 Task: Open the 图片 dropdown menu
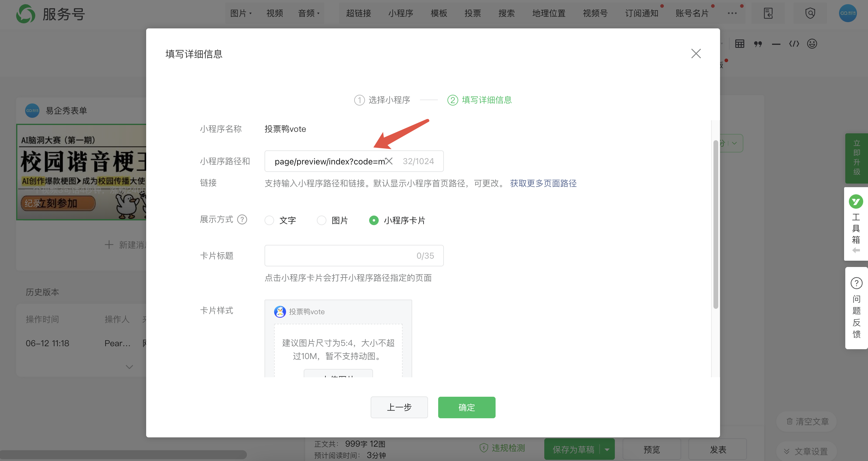[x=241, y=13]
